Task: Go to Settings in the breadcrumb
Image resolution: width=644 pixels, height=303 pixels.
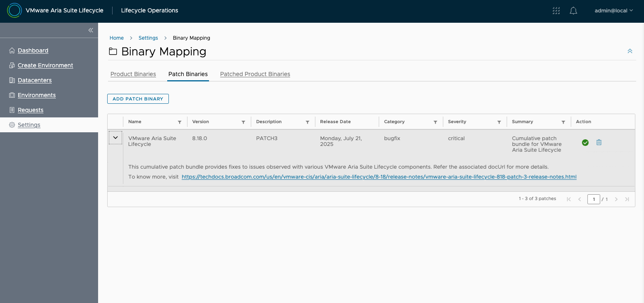Action: pyautogui.click(x=148, y=38)
